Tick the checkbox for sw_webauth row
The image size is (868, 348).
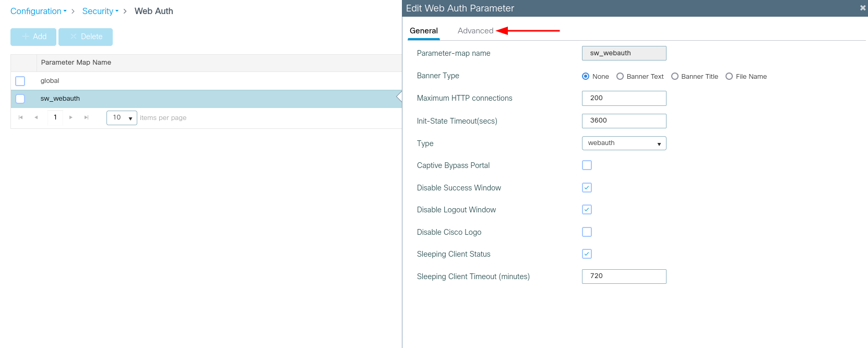(20, 99)
